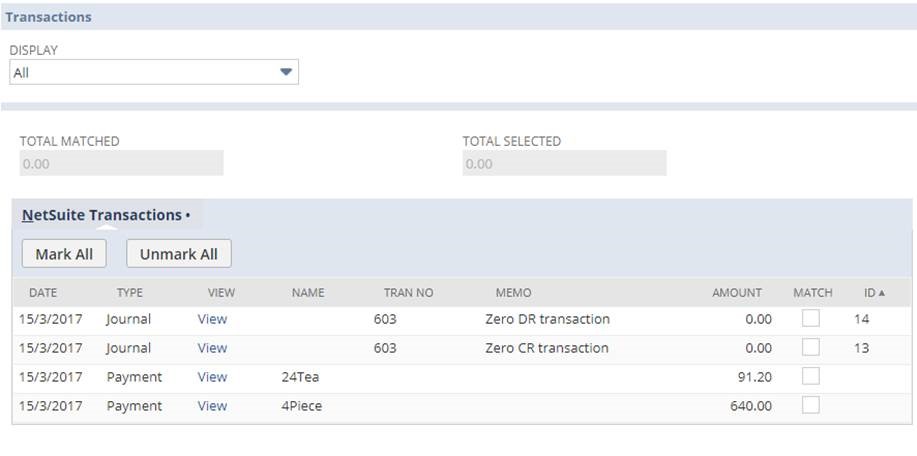Toggle sort order on the ID column

pyautogui.click(x=874, y=293)
